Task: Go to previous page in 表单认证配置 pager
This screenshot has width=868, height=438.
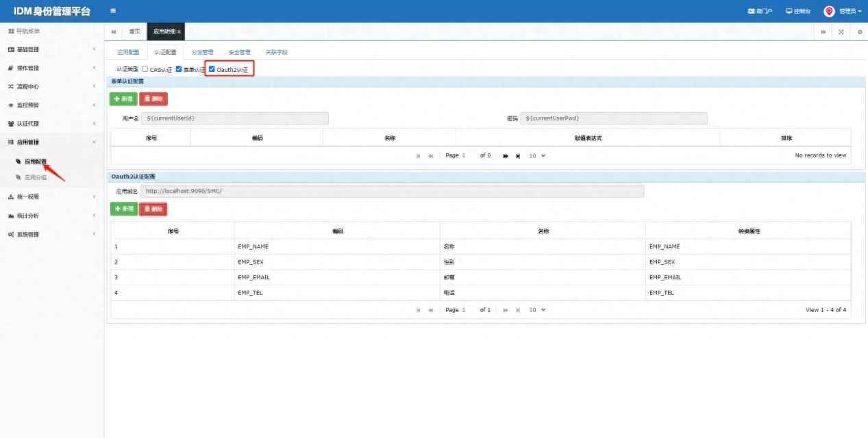Action: (x=431, y=155)
